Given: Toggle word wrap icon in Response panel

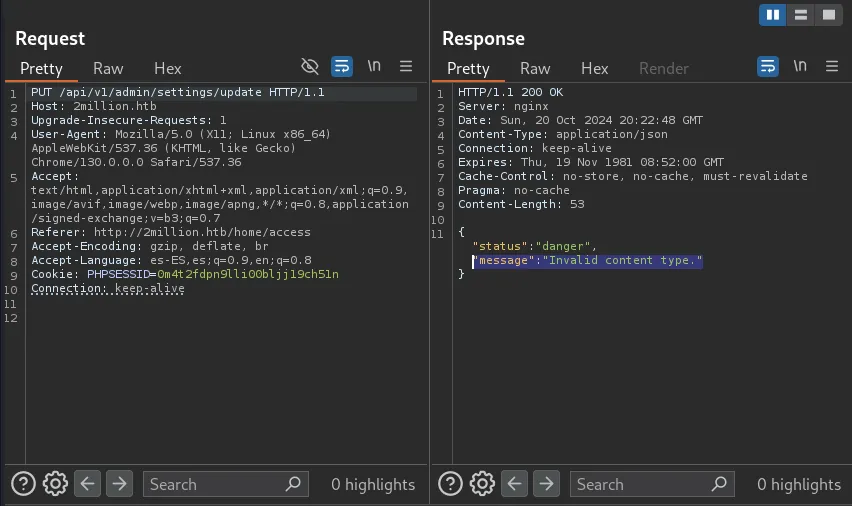Looking at the screenshot, I should coord(768,67).
